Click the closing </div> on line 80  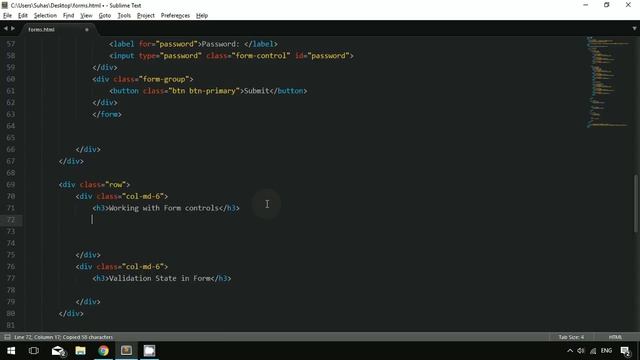(71, 313)
